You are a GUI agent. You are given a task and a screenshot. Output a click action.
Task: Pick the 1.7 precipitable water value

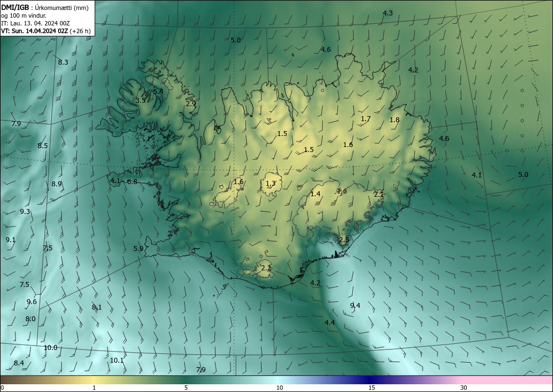(x=366, y=119)
